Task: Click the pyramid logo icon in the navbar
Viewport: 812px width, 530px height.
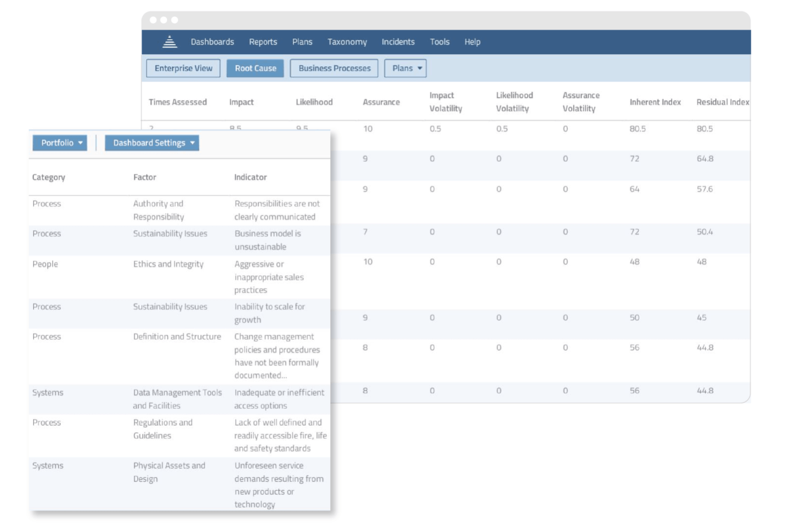Action: tap(171, 41)
